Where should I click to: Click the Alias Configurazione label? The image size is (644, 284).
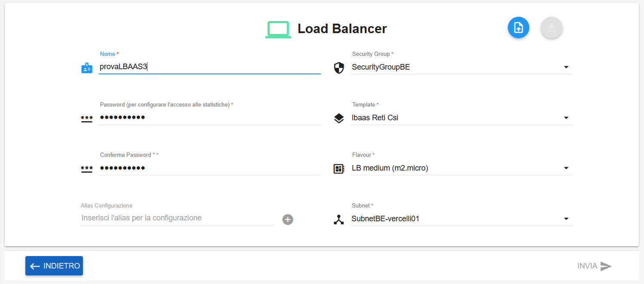coord(107,206)
